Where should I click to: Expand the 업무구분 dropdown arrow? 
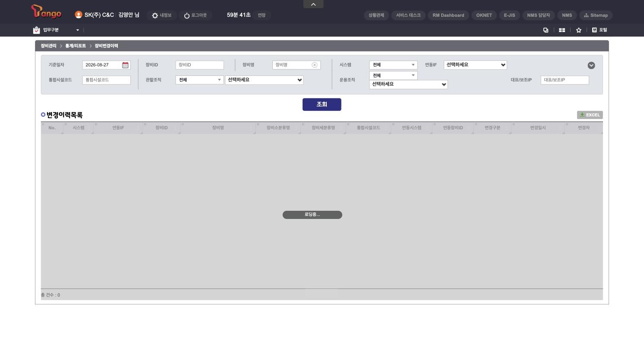[78, 30]
